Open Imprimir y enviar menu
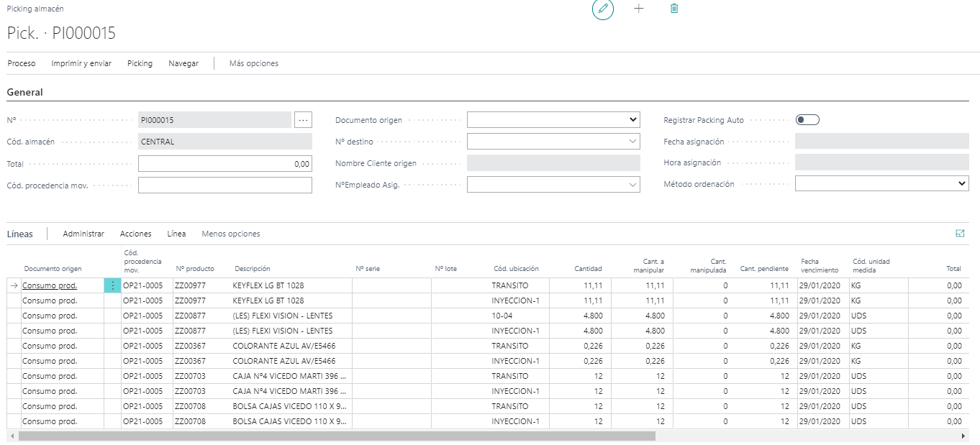Viewport: 980px width, 445px height. tap(81, 63)
